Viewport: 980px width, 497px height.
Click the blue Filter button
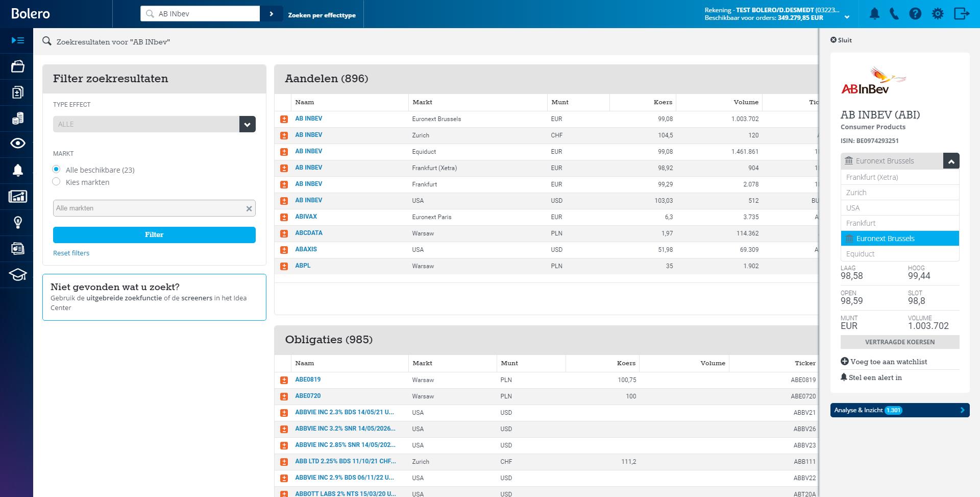[154, 235]
